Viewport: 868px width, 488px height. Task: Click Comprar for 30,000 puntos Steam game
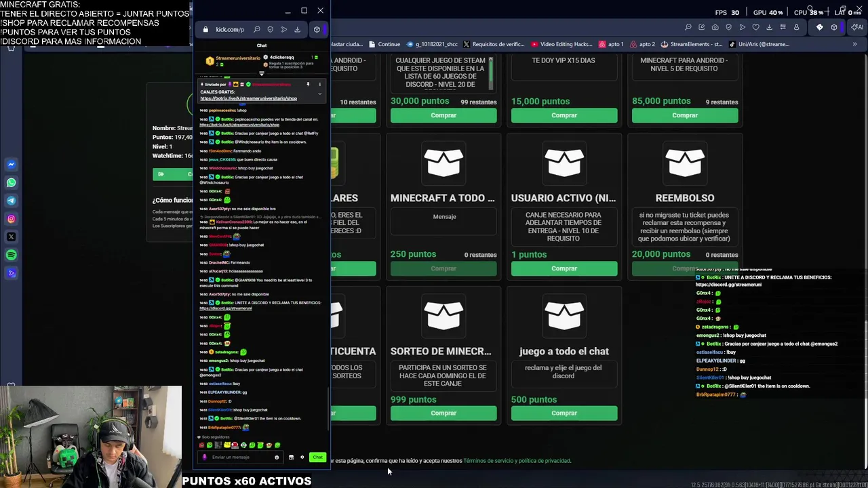tap(443, 115)
